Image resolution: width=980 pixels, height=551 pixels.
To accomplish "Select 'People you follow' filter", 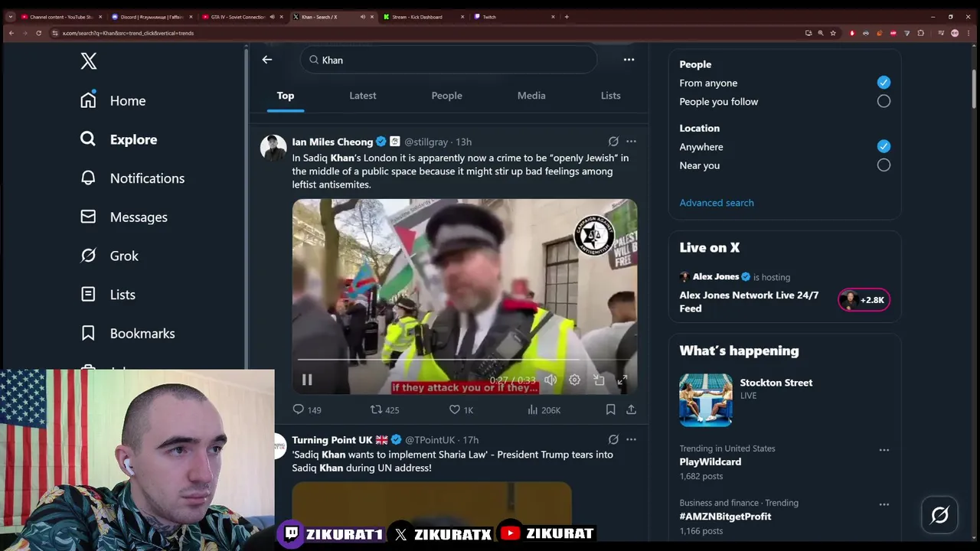I will [884, 101].
